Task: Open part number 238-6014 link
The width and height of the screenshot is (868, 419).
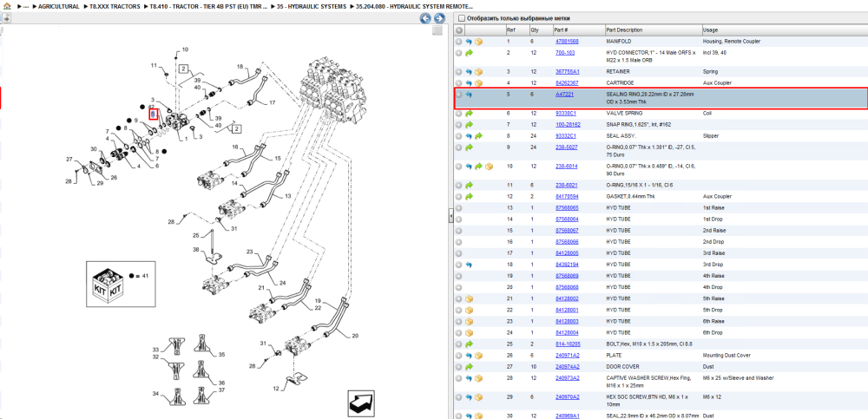Action: (566, 166)
